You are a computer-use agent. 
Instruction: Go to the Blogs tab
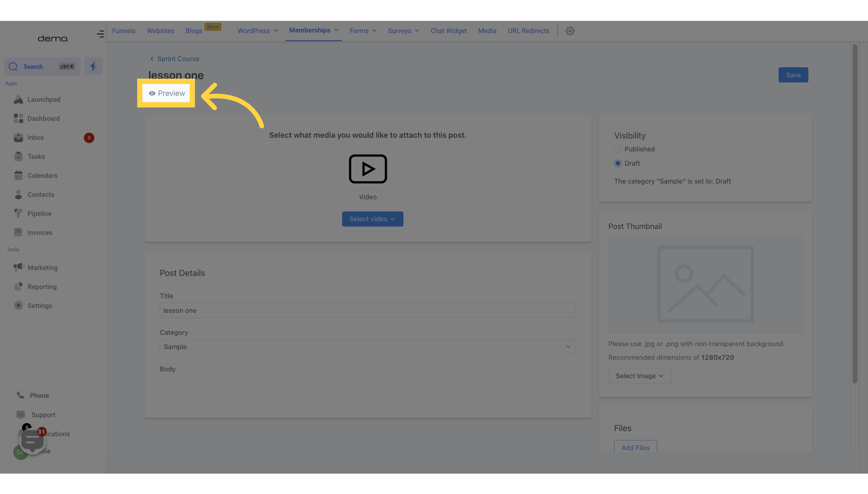194,31
